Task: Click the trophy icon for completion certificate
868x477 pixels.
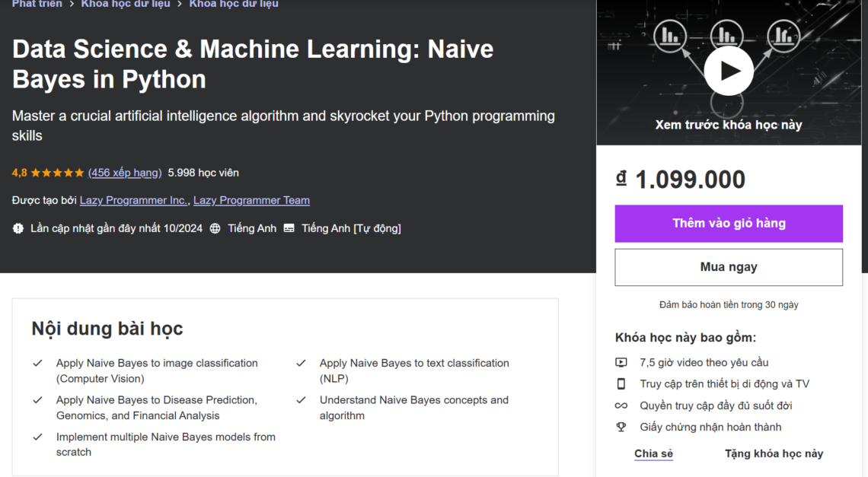Action: click(621, 427)
